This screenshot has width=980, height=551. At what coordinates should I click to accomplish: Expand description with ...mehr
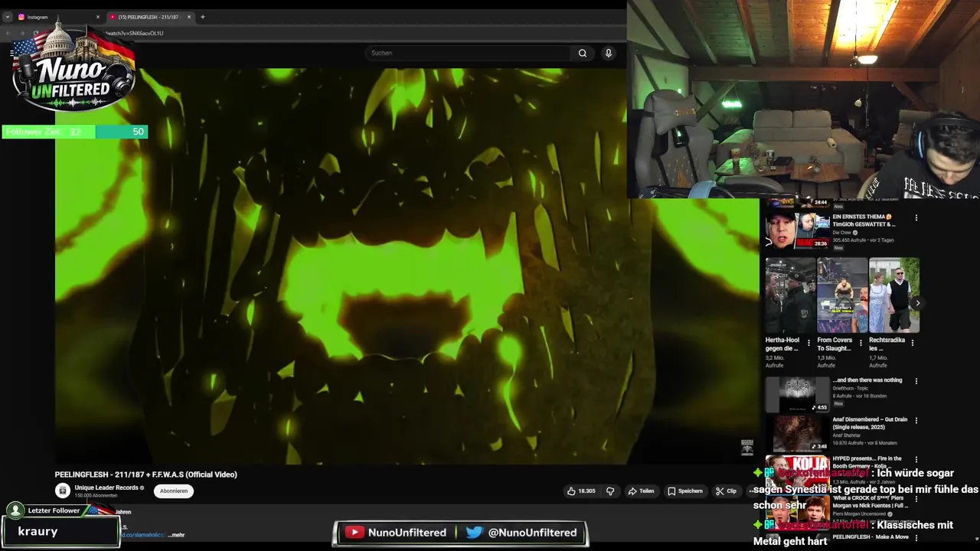coord(176,535)
